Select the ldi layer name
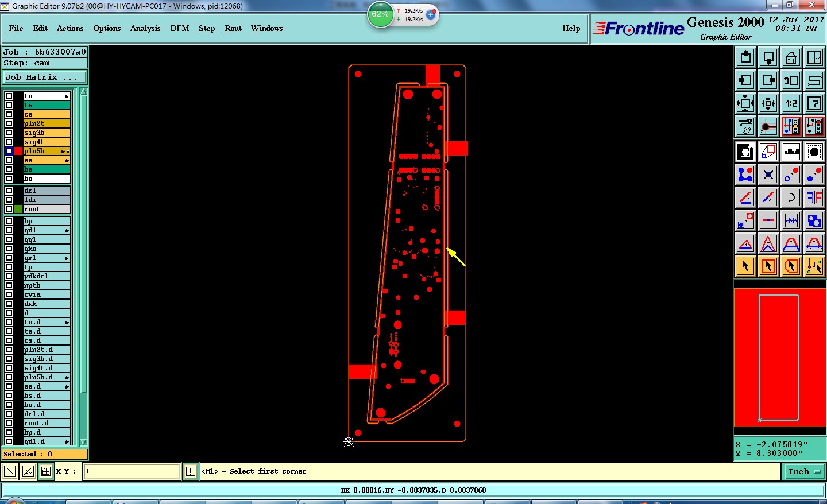Image resolution: width=827 pixels, height=504 pixels. pyautogui.click(x=47, y=200)
